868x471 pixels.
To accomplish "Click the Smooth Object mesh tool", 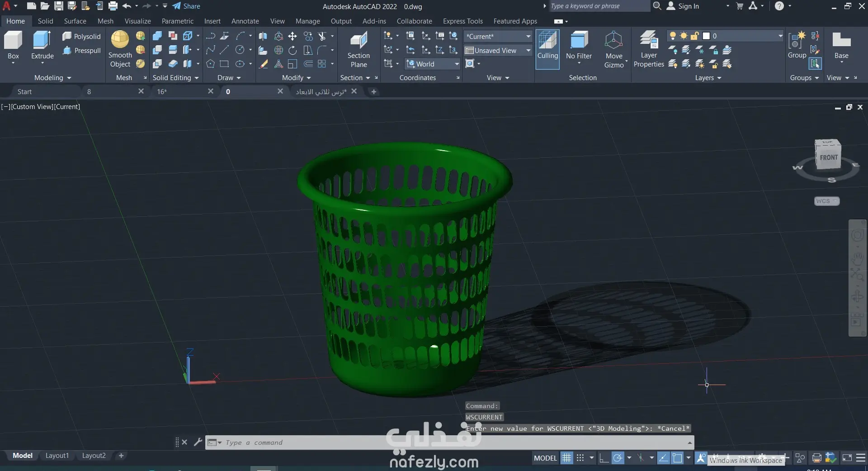I will tap(120, 49).
